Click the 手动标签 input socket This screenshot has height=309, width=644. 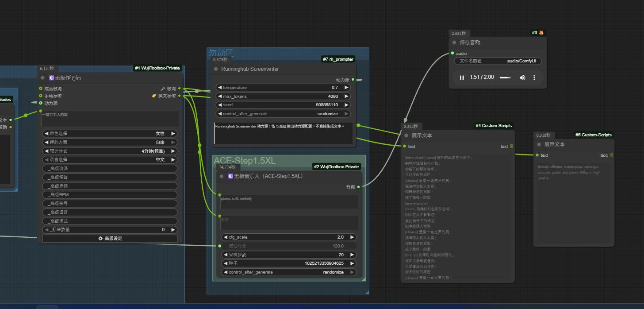(41, 96)
